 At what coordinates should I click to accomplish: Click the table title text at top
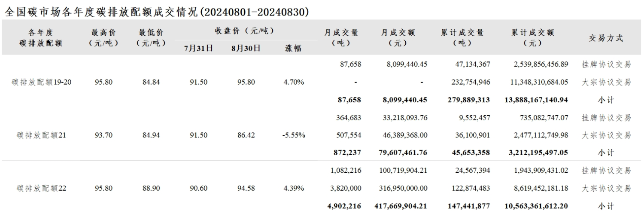[156, 12]
